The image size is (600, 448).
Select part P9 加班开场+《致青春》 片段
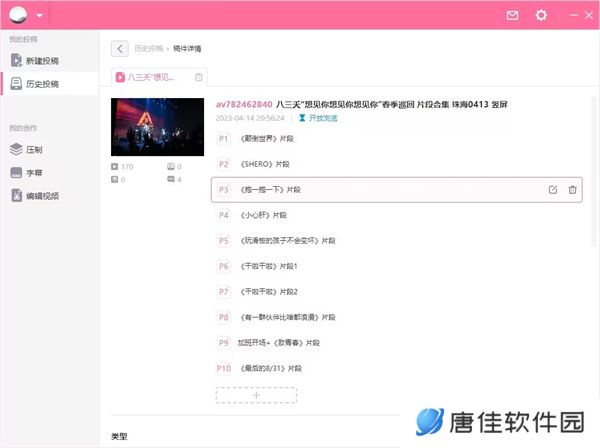pos(396,343)
